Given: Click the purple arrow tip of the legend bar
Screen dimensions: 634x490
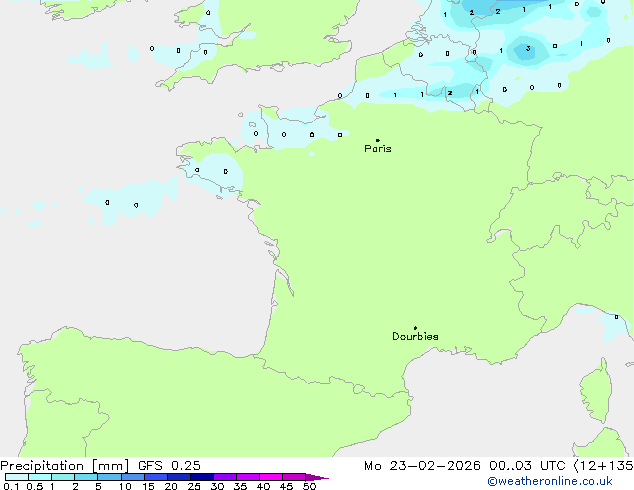Looking at the screenshot, I should pyautogui.click(x=318, y=477).
